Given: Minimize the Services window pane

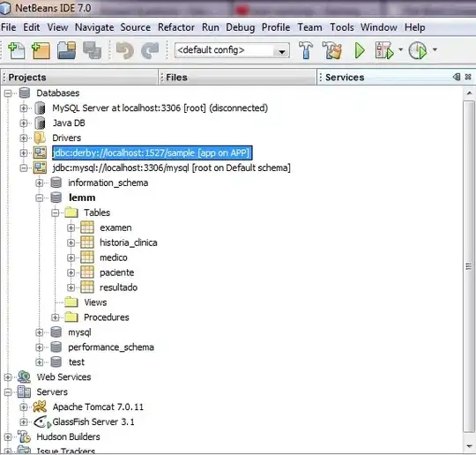Looking at the screenshot, I should [457, 77].
